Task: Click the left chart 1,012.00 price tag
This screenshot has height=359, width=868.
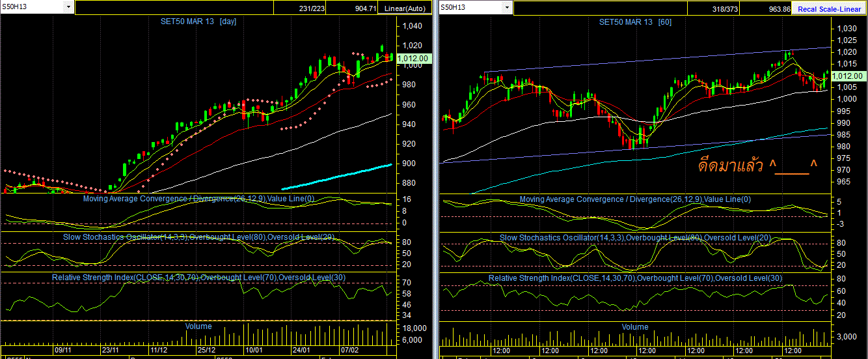Action: 413,58
